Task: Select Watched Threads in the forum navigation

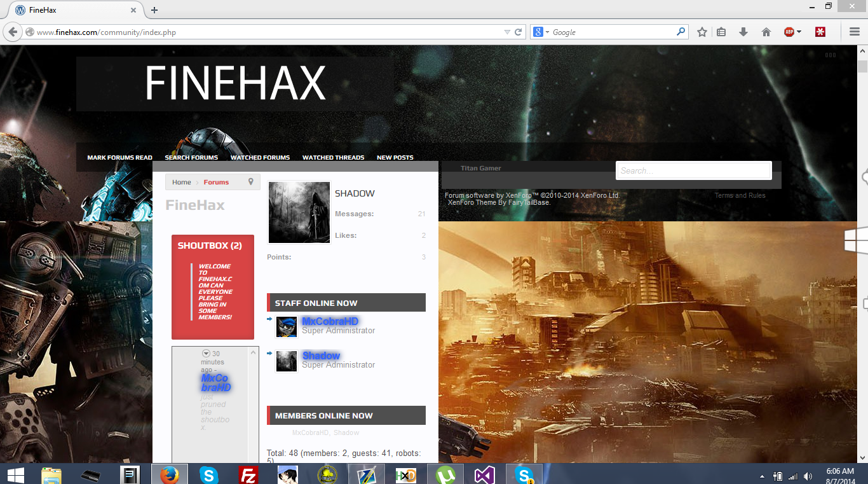Action: [x=333, y=158]
